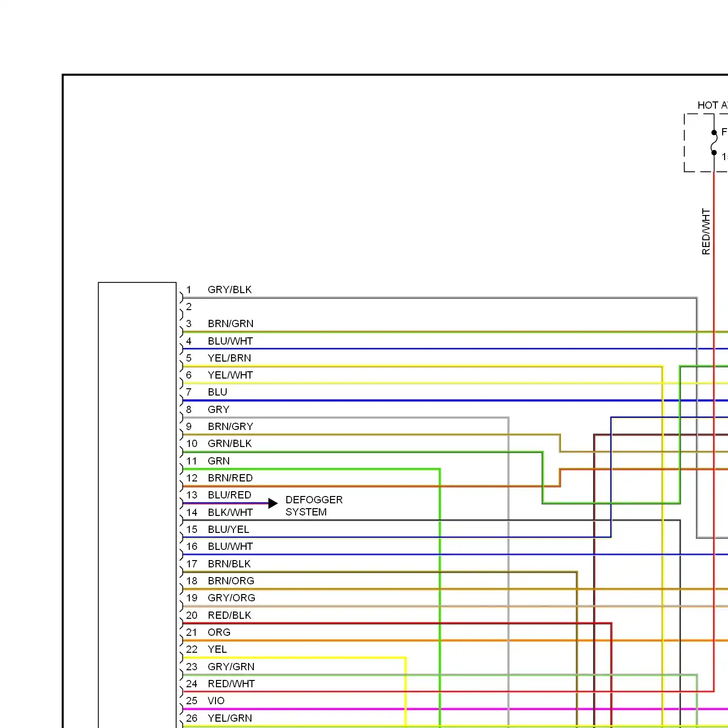This screenshot has width=728, height=728.
Task: Select the BRN/GRN wire label at pin 3
Action: pyautogui.click(x=231, y=324)
